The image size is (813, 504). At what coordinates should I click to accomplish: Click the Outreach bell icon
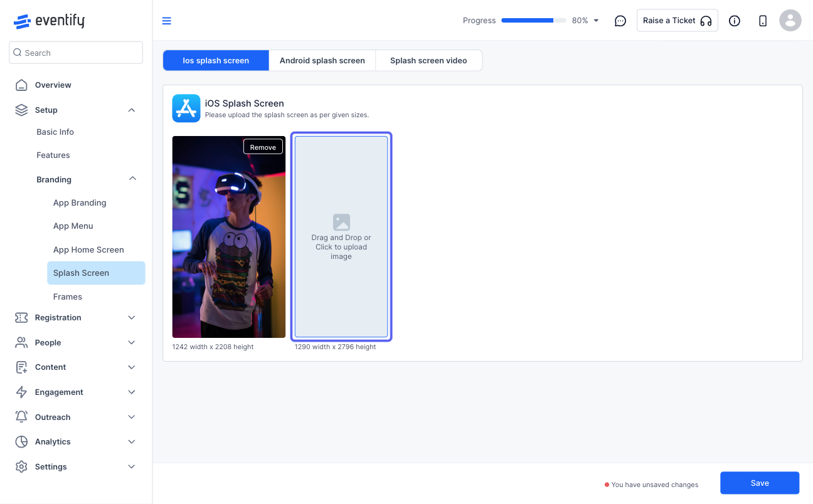[x=21, y=417]
